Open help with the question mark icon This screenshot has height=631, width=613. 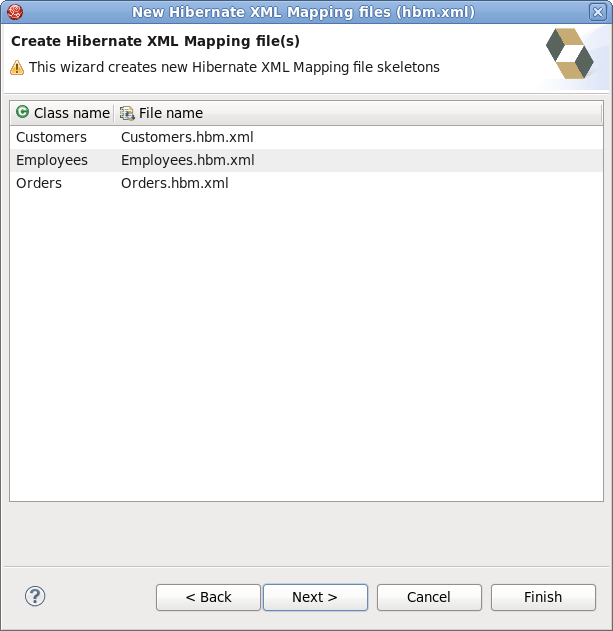point(35,597)
